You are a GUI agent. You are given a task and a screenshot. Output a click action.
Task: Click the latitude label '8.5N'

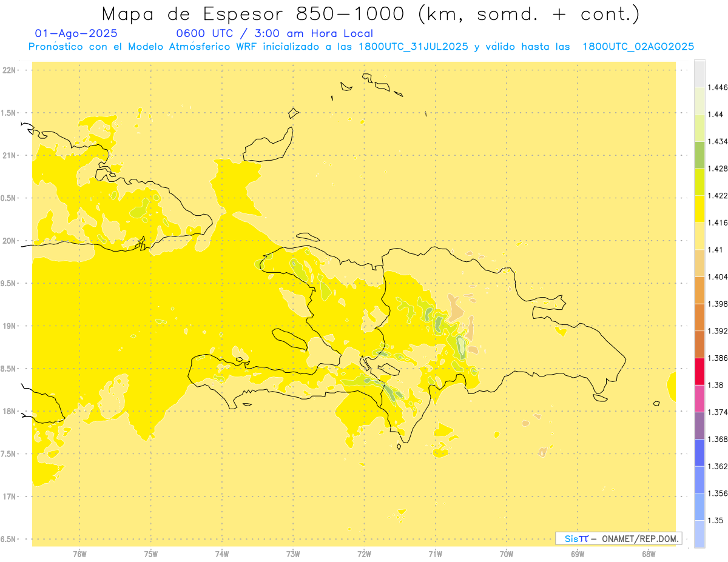tap(9, 369)
